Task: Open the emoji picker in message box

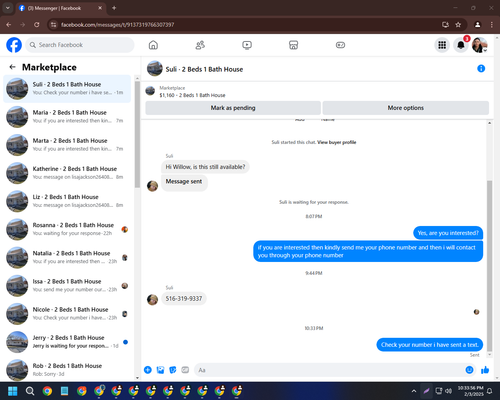Action: click(x=469, y=370)
